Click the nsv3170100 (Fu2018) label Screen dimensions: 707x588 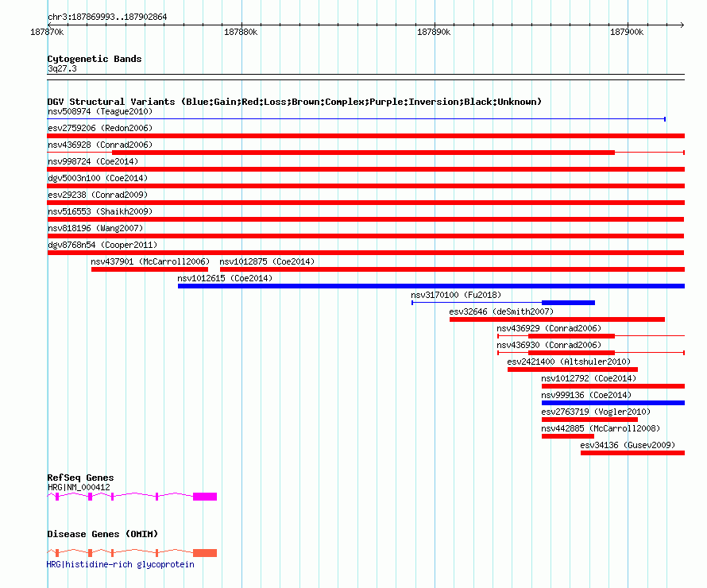coord(456,295)
